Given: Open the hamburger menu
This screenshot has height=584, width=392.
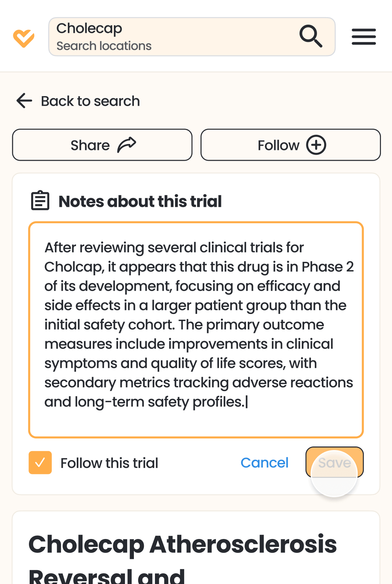Looking at the screenshot, I should 363,37.
